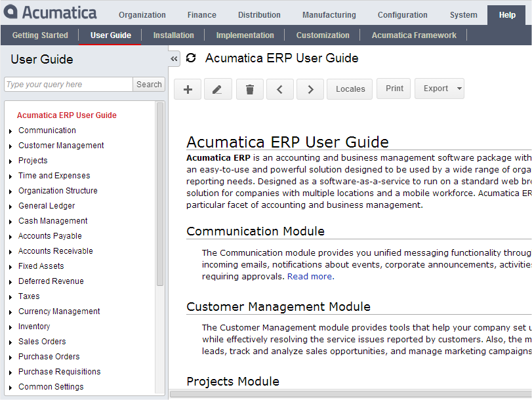532x400 pixels.
Task: Open Fixed Assets topic in tree
Action: point(41,266)
